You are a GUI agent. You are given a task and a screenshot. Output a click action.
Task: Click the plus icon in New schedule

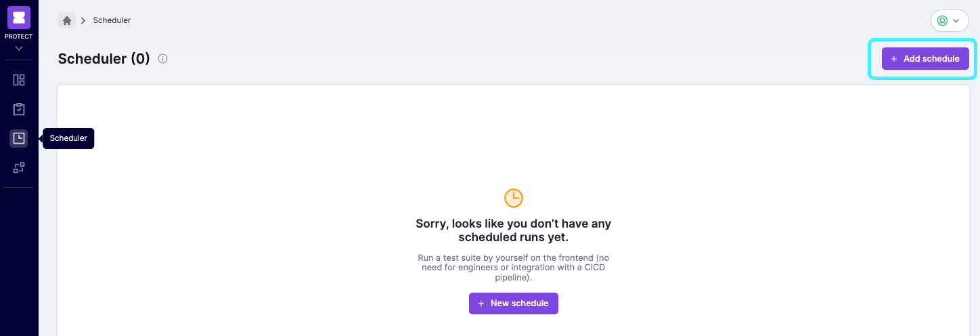(481, 303)
